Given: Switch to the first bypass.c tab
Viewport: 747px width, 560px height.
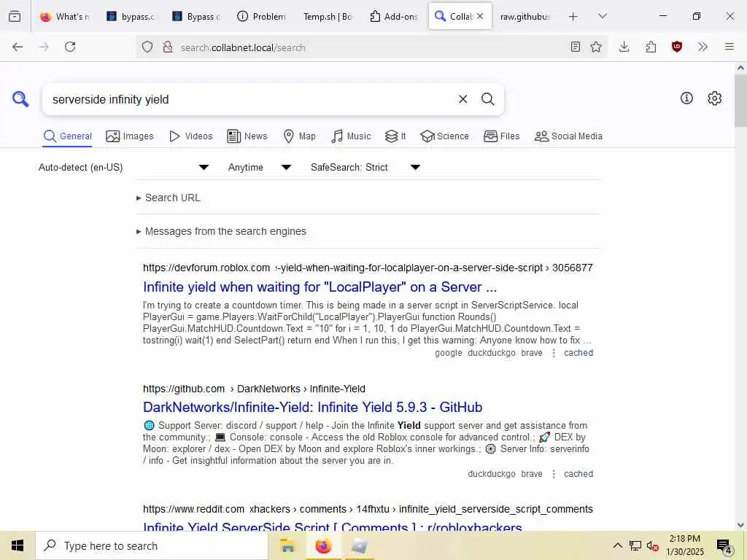Looking at the screenshot, I should [x=130, y=17].
